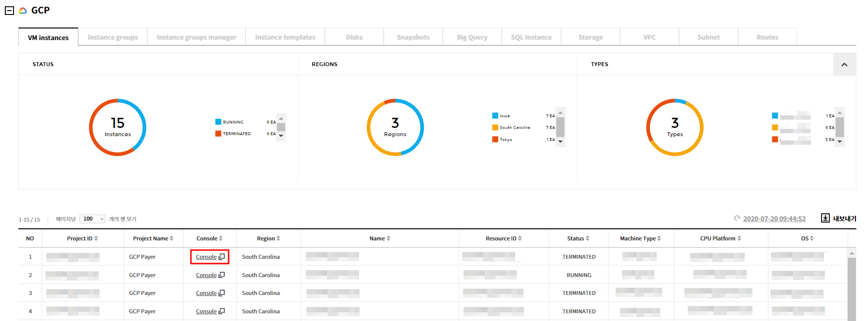
Task: Open the Big Query tab
Action: (x=472, y=37)
